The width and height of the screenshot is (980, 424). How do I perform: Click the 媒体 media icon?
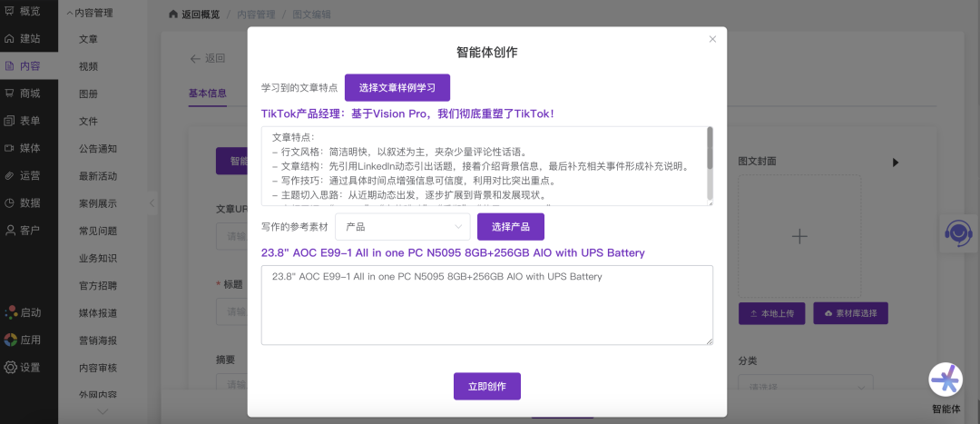[10, 148]
